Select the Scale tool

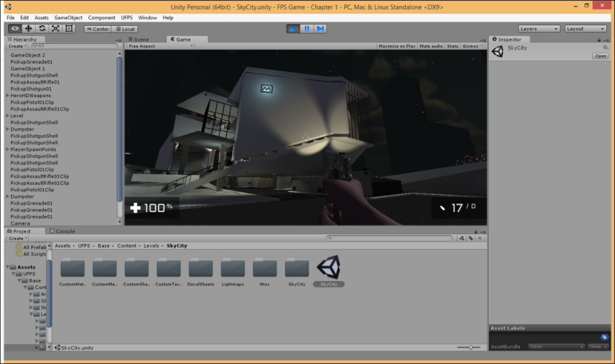pyautogui.click(x=55, y=28)
